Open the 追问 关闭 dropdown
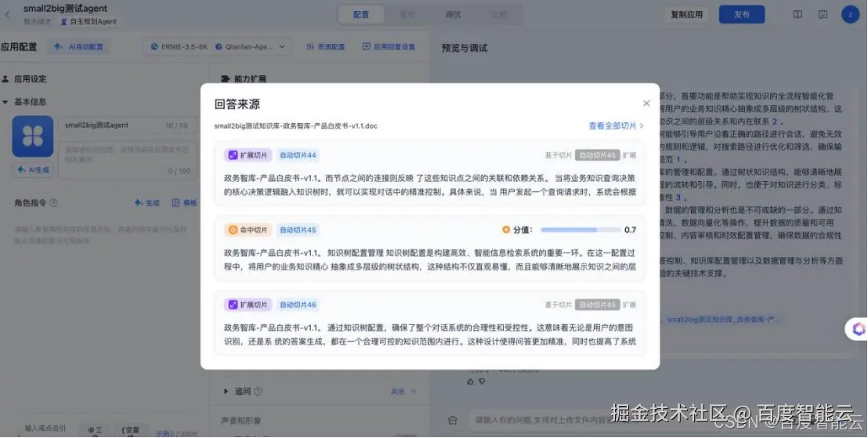 [403, 392]
